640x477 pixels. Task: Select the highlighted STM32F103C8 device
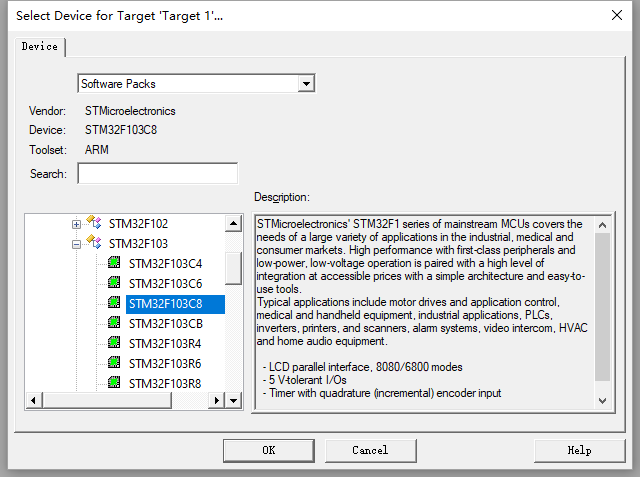tap(175, 304)
